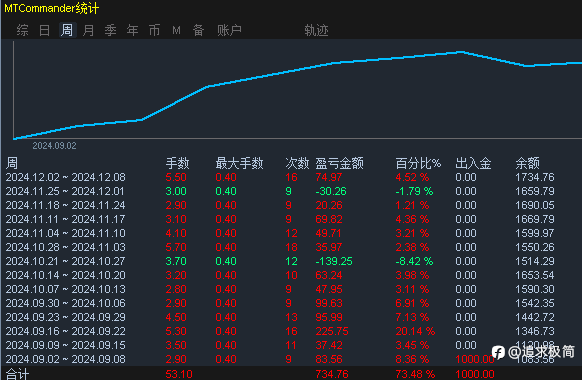The image size is (582, 380).
Task: Select week row 2024.11.04 ~ 2024.11.10
Action: (x=280, y=233)
